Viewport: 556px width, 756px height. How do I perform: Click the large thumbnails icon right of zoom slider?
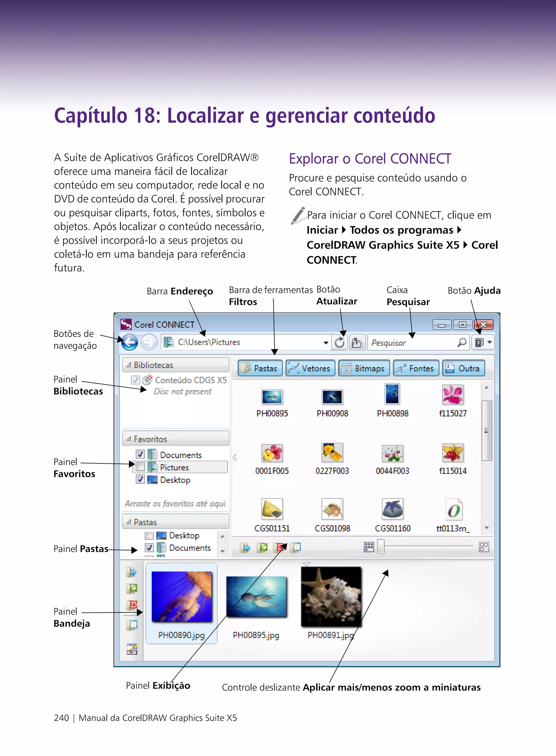[x=484, y=547]
